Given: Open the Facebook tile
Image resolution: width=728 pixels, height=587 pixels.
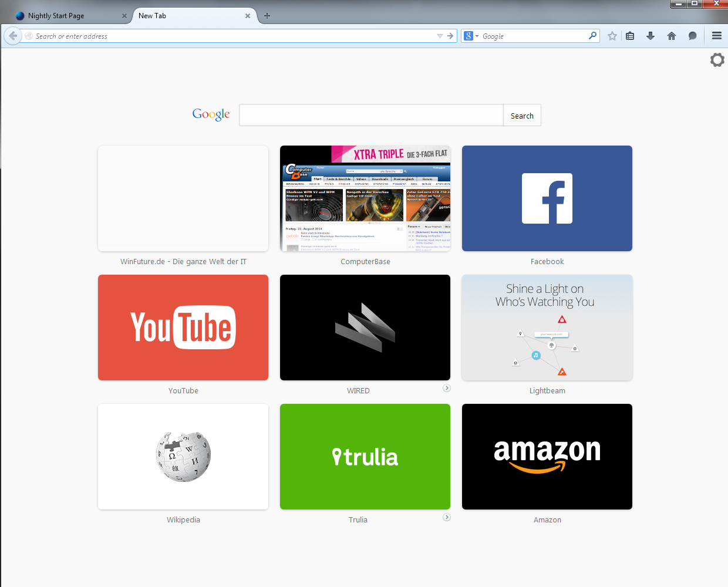Looking at the screenshot, I should (x=547, y=198).
